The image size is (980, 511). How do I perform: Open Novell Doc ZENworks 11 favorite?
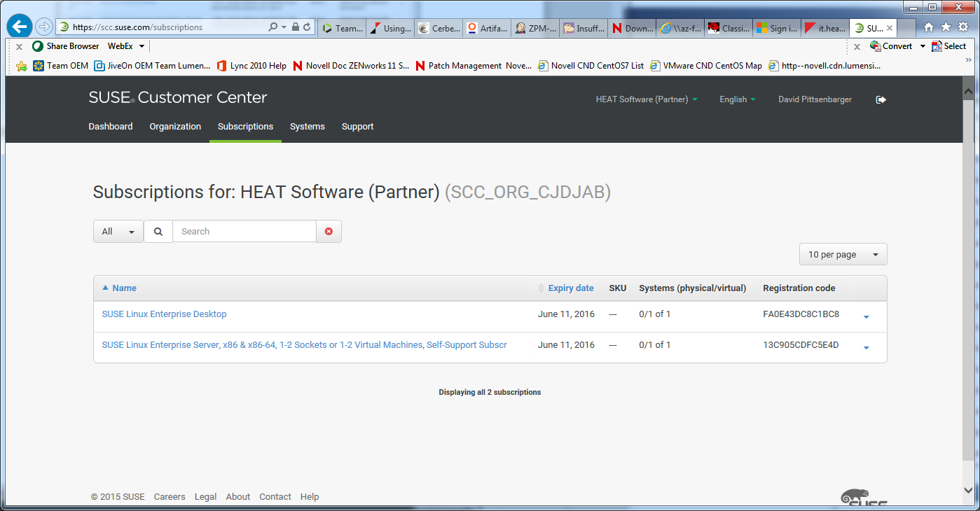(x=351, y=66)
